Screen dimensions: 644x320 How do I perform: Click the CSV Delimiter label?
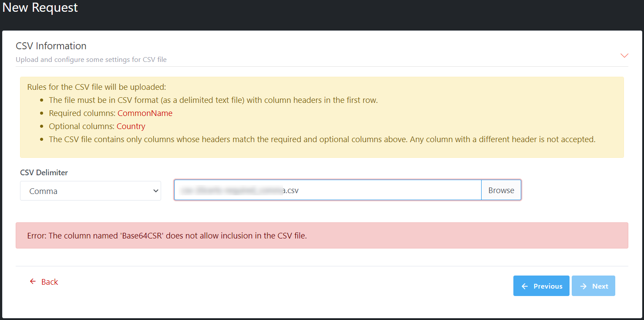coord(44,173)
